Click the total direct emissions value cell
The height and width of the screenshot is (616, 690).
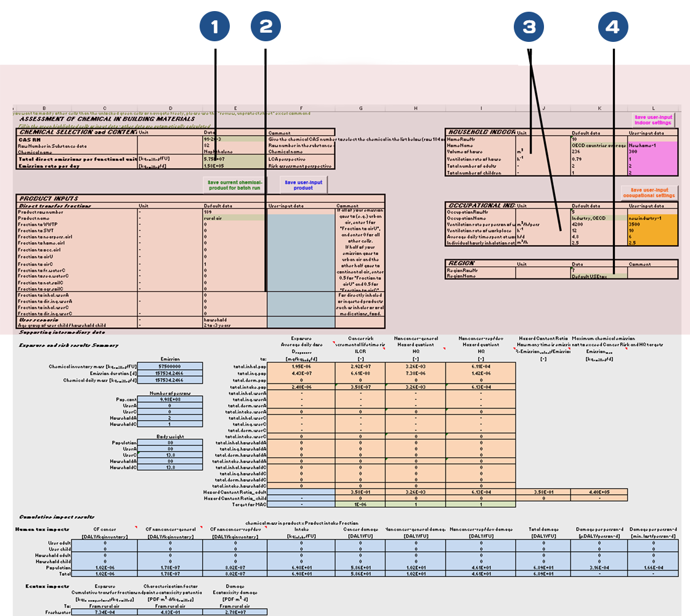[x=235, y=159]
